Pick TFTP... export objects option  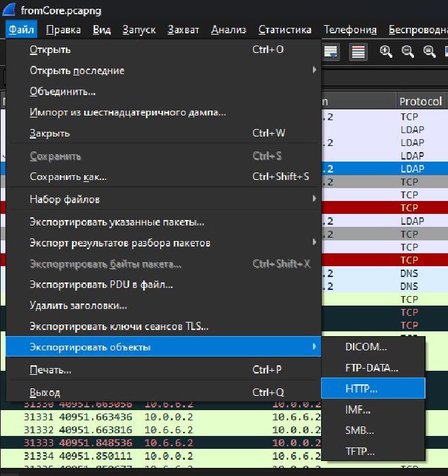click(x=360, y=452)
